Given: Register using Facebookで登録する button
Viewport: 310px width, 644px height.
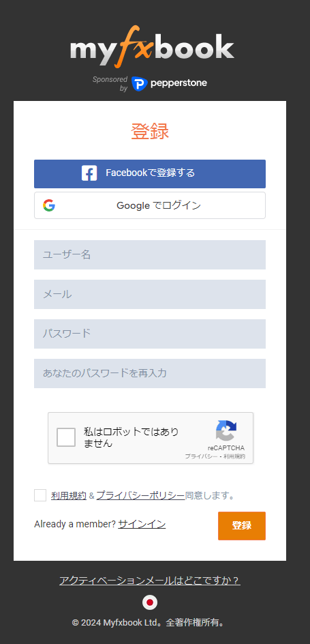Looking at the screenshot, I should (x=150, y=174).
